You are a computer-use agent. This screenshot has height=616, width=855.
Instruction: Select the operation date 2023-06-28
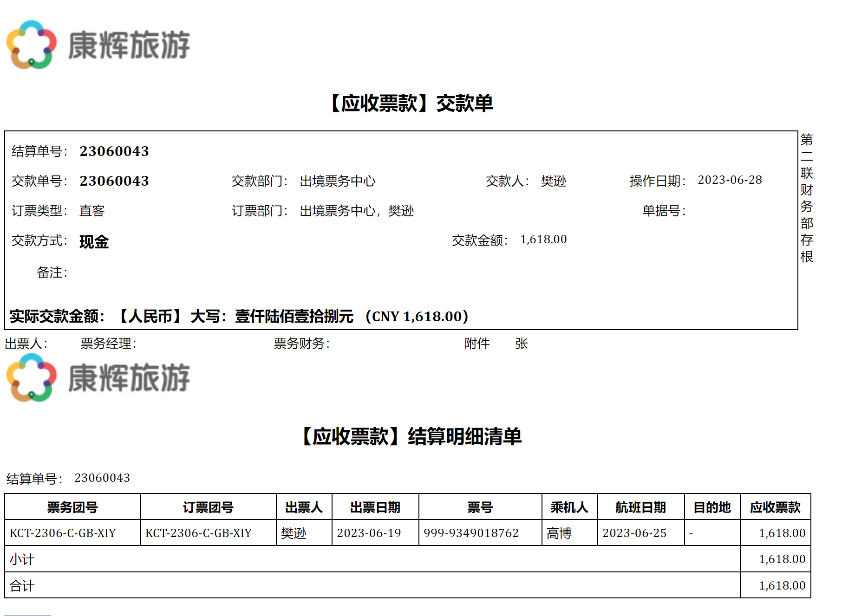pyautogui.click(x=730, y=180)
